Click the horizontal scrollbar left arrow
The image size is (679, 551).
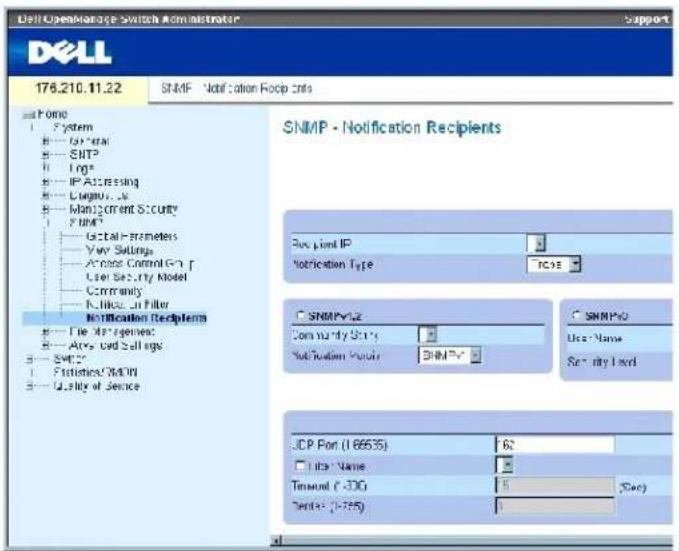(x=278, y=540)
